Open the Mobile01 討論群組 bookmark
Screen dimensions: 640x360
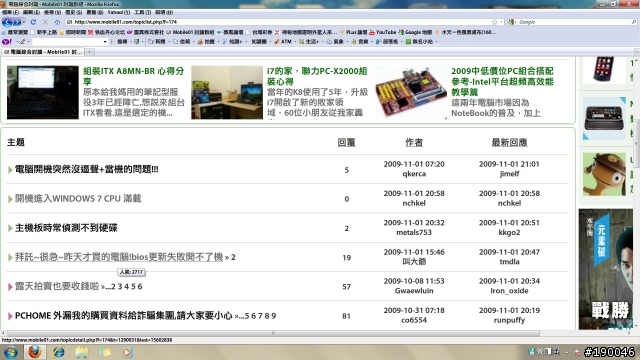click(190, 32)
